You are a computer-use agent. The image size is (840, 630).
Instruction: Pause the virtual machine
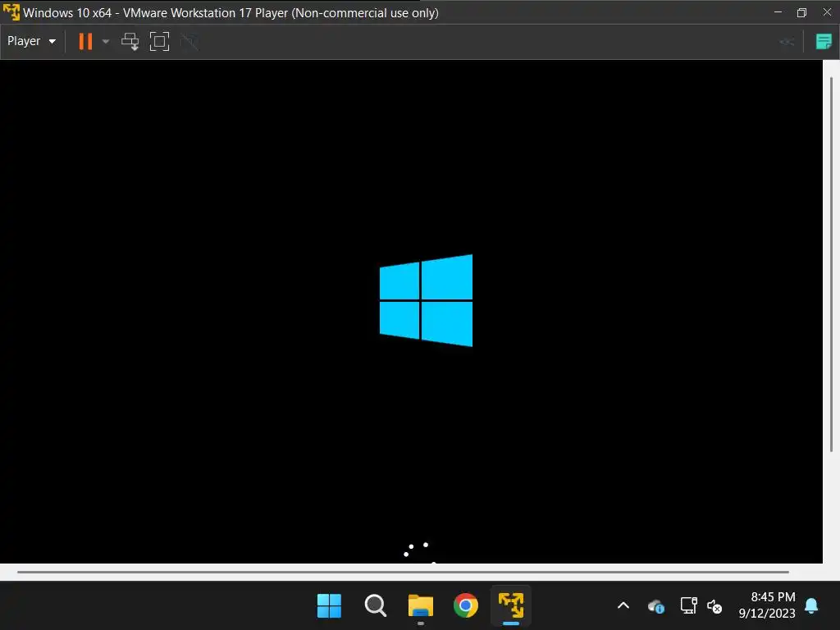pyautogui.click(x=85, y=41)
